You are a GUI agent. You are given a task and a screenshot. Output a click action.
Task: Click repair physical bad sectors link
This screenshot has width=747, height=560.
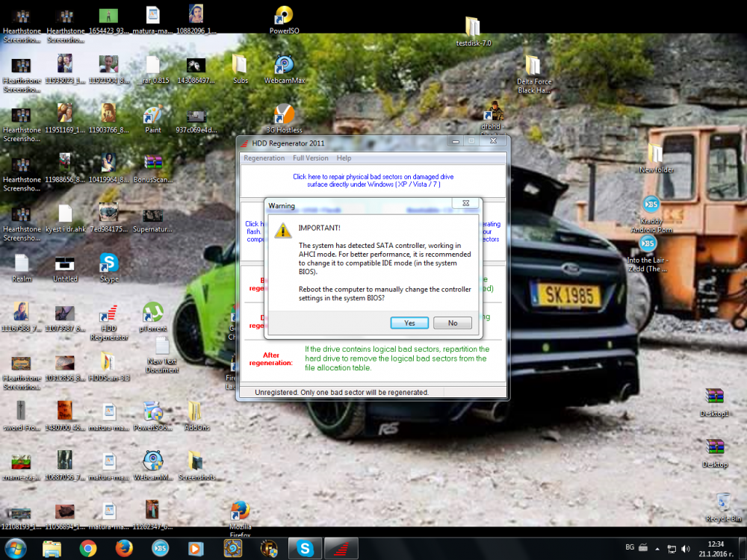[373, 181]
